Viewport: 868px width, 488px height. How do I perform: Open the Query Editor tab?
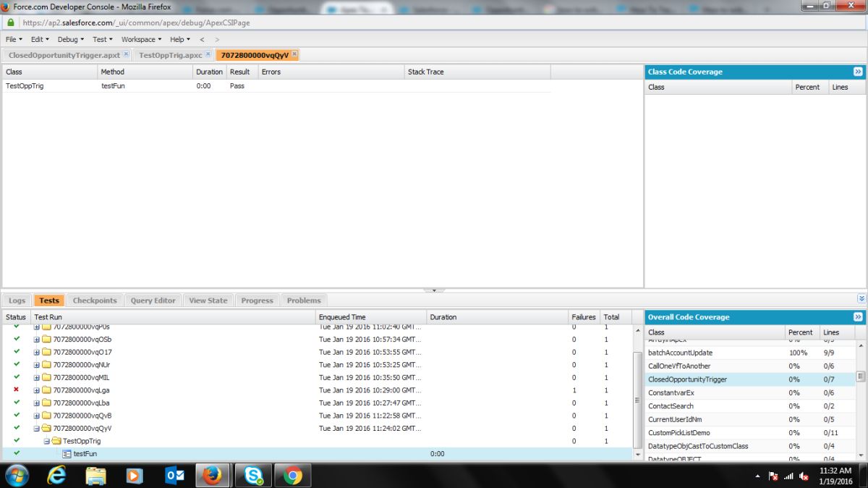coord(153,300)
